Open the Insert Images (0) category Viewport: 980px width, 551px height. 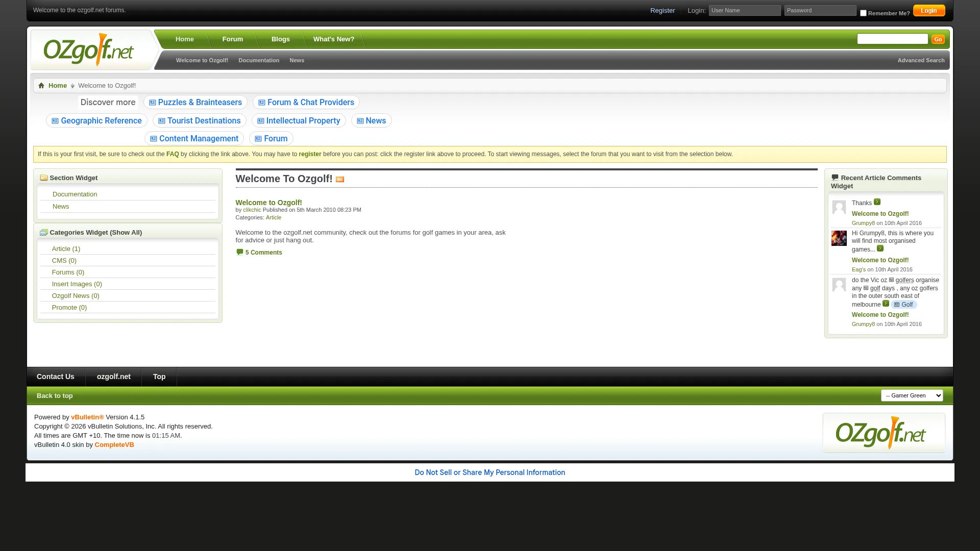pos(77,284)
